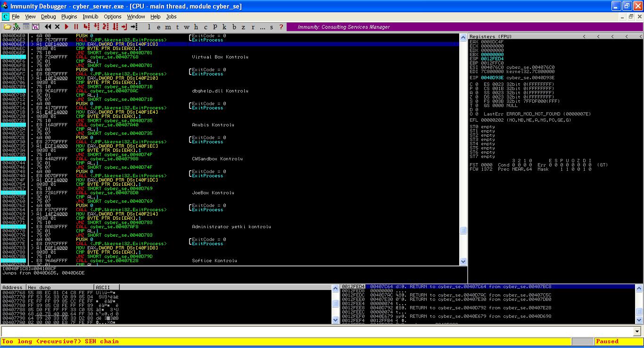The height and width of the screenshot is (348, 644).
Task: Show source via 's' button
Action: 272,27
